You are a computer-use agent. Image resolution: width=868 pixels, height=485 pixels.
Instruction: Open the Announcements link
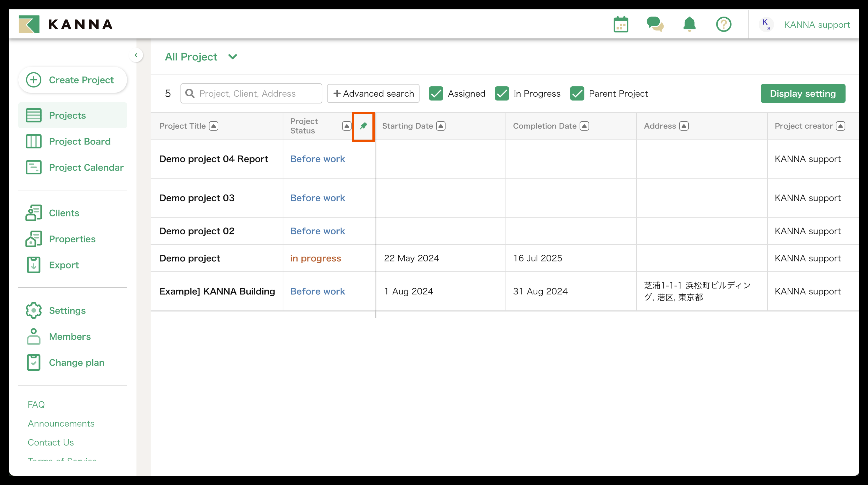tap(61, 423)
